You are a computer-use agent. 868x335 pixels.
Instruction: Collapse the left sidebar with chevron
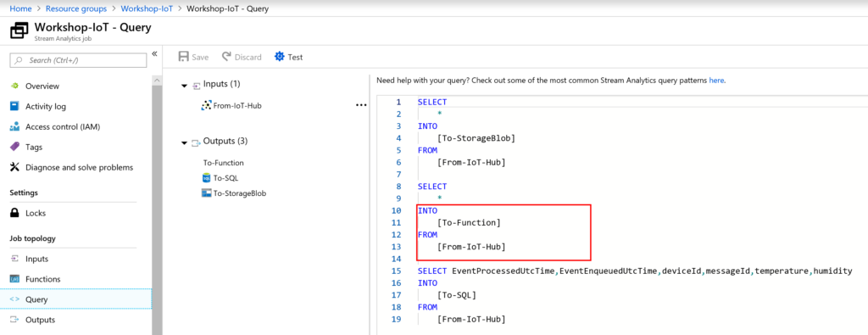(155, 53)
